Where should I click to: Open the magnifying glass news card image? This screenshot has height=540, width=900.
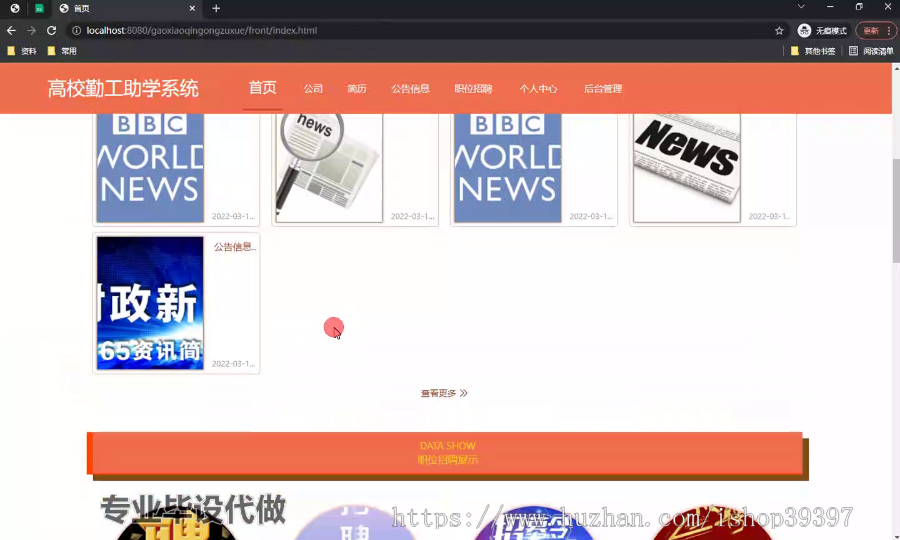point(329,168)
